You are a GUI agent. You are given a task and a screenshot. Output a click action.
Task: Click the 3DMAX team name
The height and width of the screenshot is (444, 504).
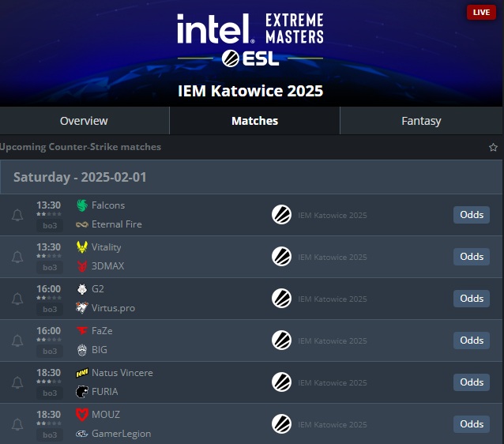[x=107, y=266]
